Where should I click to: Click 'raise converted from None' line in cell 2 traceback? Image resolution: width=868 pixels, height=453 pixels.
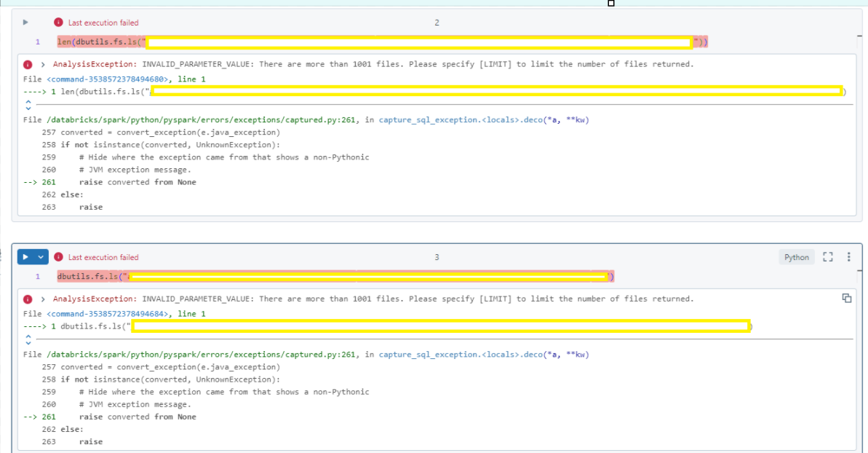tap(138, 182)
